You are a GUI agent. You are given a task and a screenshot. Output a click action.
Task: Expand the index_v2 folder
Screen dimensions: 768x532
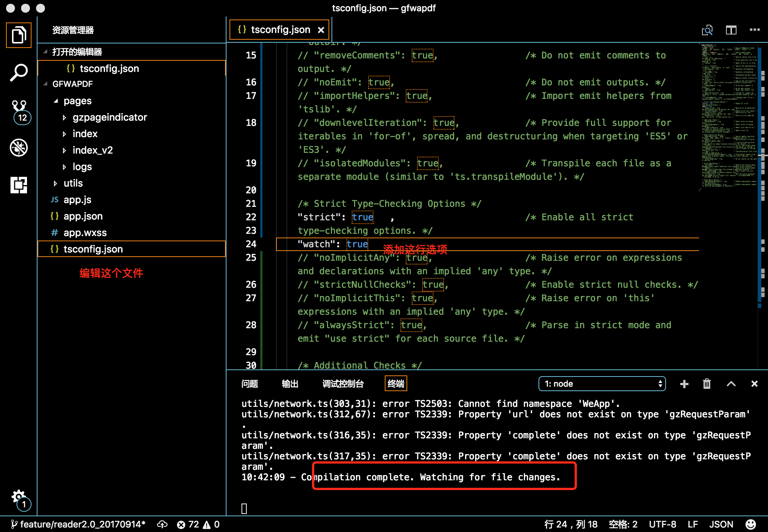pos(64,150)
